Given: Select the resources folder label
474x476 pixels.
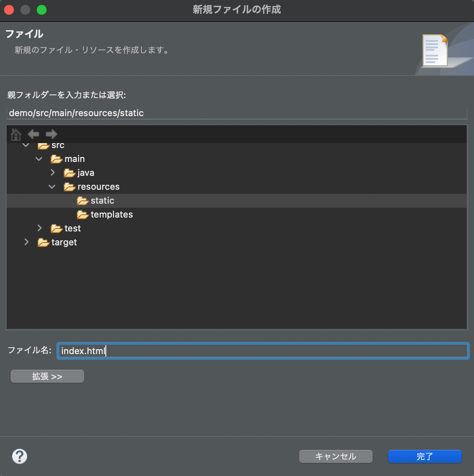Looking at the screenshot, I should (x=98, y=187).
